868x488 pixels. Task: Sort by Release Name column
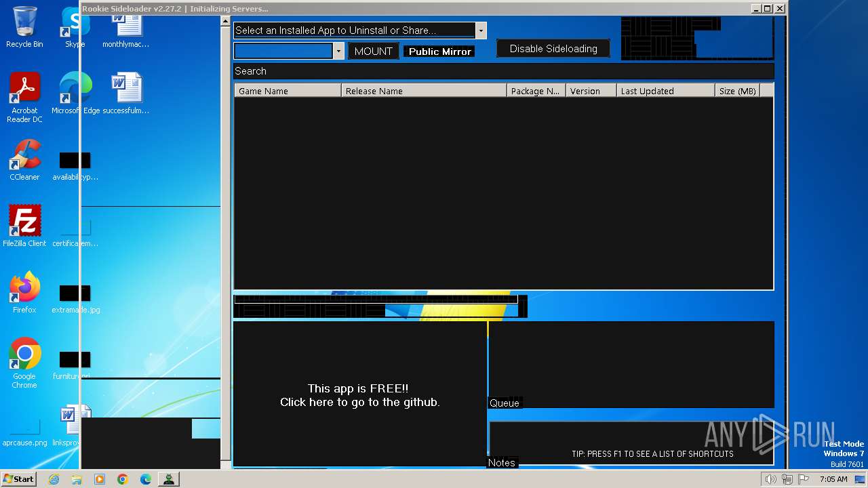pyautogui.click(x=424, y=91)
